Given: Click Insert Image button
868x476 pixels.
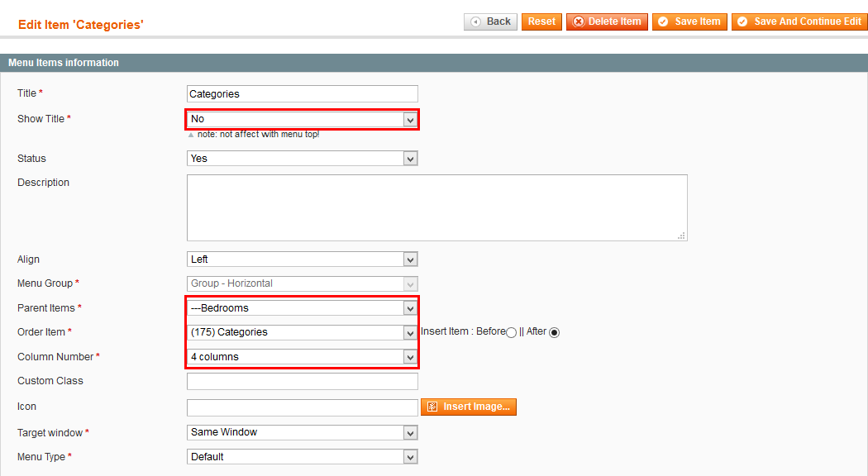Looking at the screenshot, I should tap(469, 407).
